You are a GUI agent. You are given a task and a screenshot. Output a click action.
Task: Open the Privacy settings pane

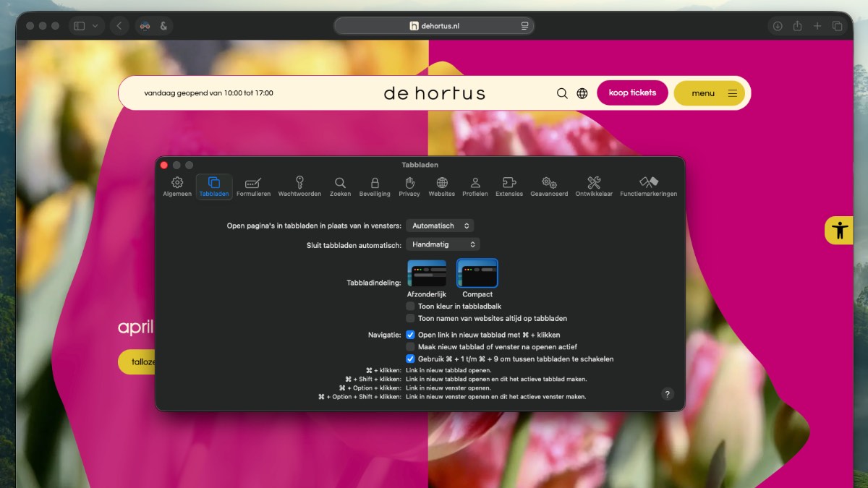pyautogui.click(x=409, y=187)
